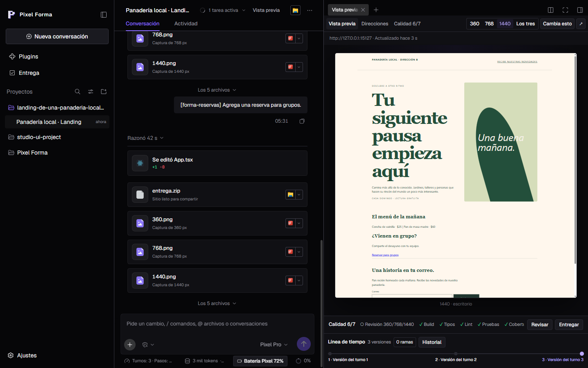Image resolution: width=588 pixels, height=368 pixels.
Task: Focus the Pide un cambio message input
Action: click(217, 324)
